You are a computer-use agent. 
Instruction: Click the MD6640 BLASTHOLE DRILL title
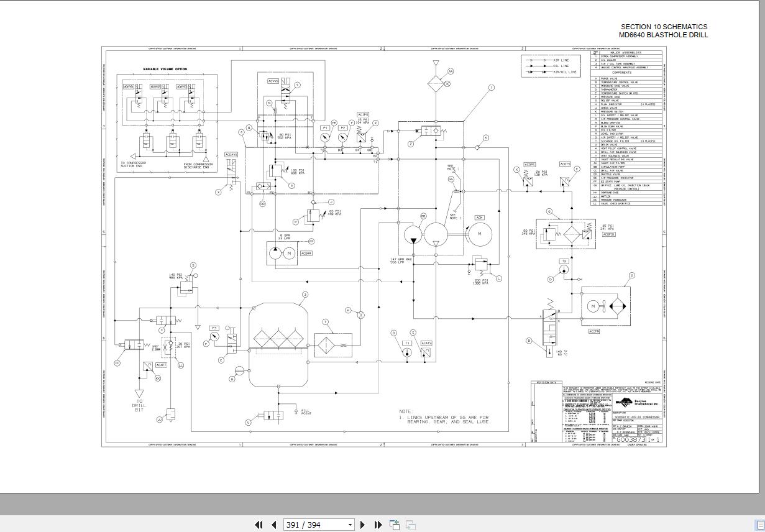(x=663, y=35)
